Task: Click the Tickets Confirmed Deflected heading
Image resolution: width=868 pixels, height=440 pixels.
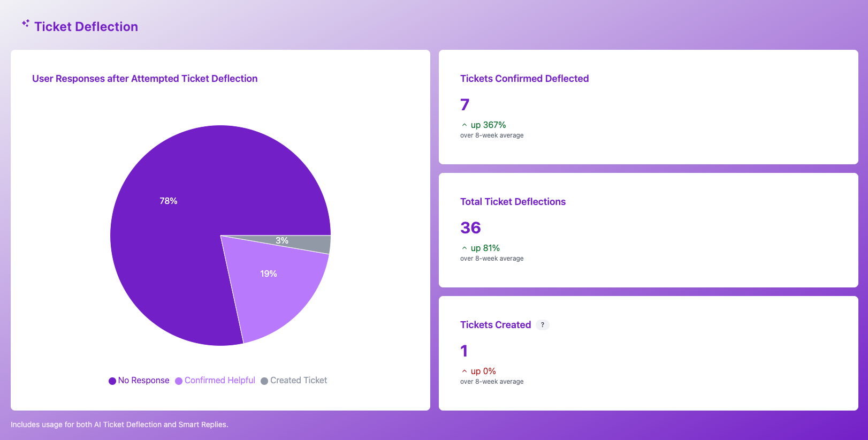Action: pyautogui.click(x=524, y=79)
